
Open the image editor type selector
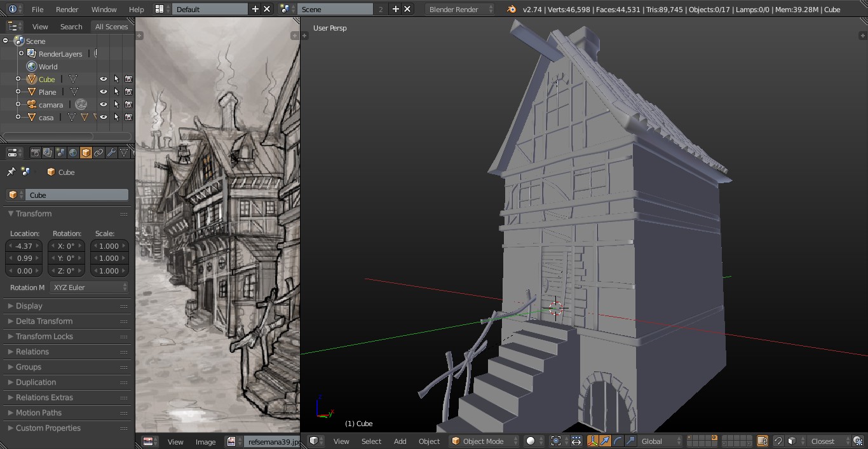[149, 441]
